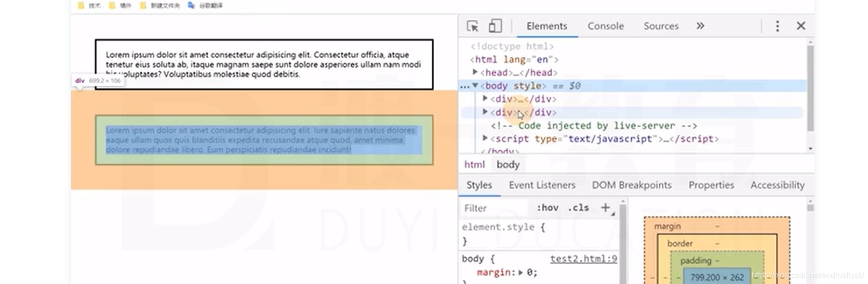Switch to the Console tab
868x284 pixels.
click(606, 26)
